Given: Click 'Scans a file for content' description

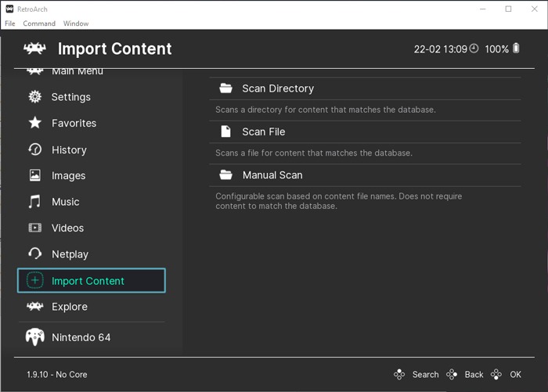Looking at the screenshot, I should click(314, 153).
